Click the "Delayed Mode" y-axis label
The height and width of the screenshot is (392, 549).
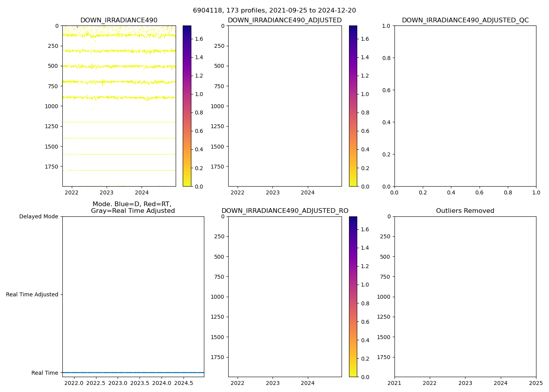click(x=38, y=216)
